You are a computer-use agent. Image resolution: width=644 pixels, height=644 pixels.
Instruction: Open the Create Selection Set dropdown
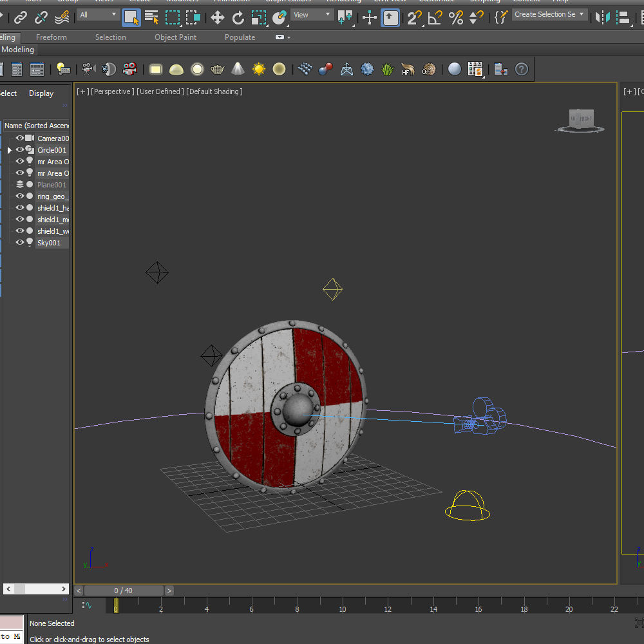coord(549,14)
